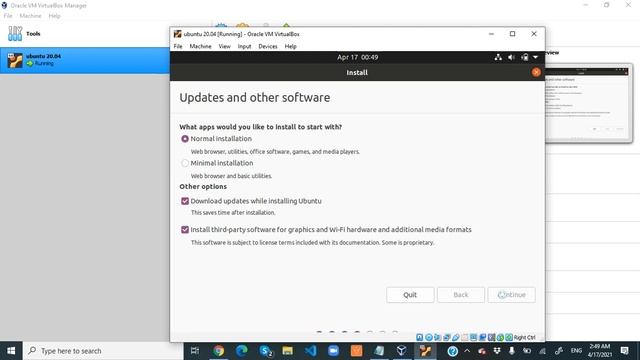Open Visual Studio Code from the taskbar
The width and height of the screenshot is (640, 360).
[311, 351]
